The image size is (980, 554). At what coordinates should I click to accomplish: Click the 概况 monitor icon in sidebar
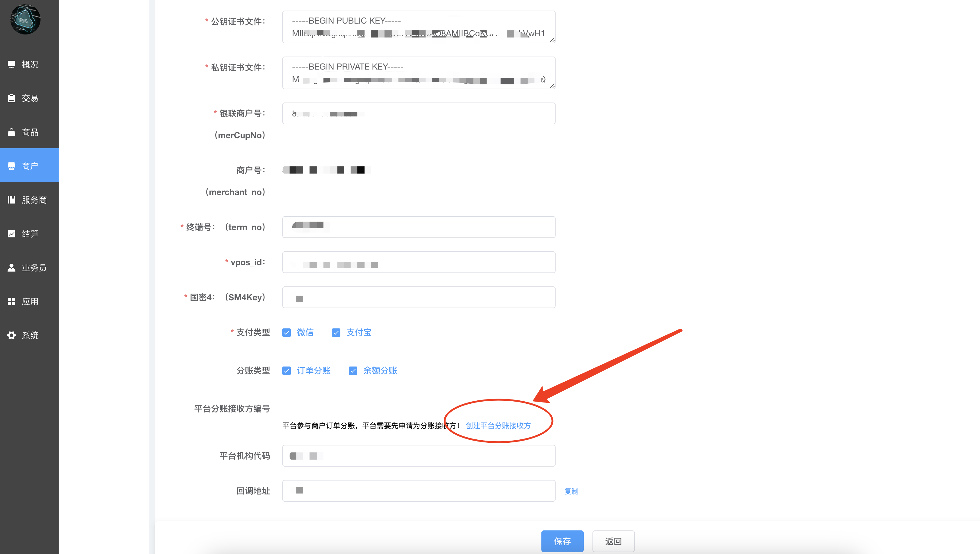click(x=11, y=64)
